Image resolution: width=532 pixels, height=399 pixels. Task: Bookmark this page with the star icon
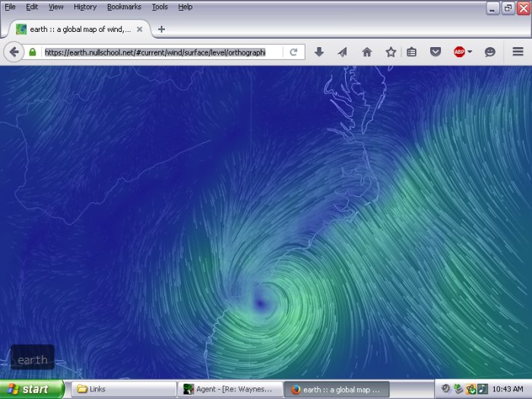coord(391,52)
